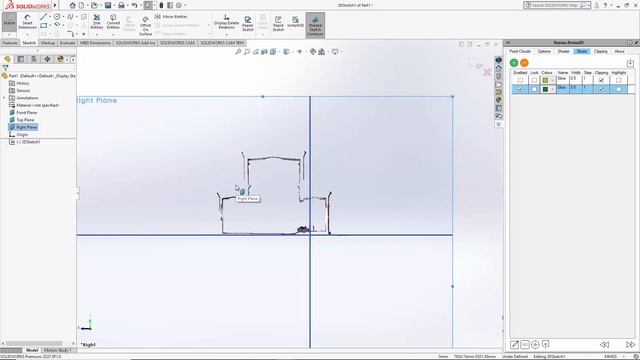Click the Print icon
Viewport: 640px width, 360px height.
tap(121, 5)
